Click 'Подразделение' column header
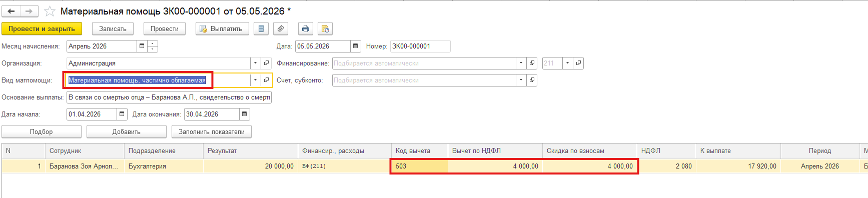The height and width of the screenshot is (198, 868). click(164, 150)
